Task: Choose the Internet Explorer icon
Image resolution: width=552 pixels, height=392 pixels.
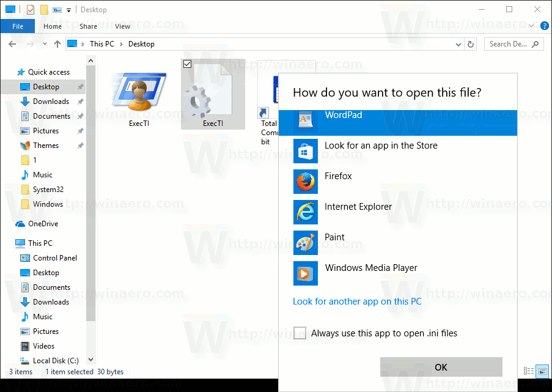Action: 305,212
